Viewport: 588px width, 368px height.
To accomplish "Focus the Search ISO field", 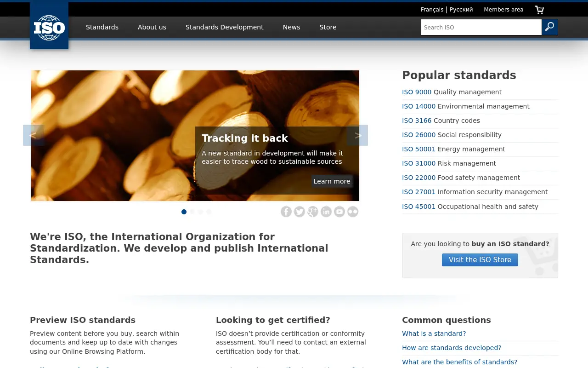I will (481, 27).
